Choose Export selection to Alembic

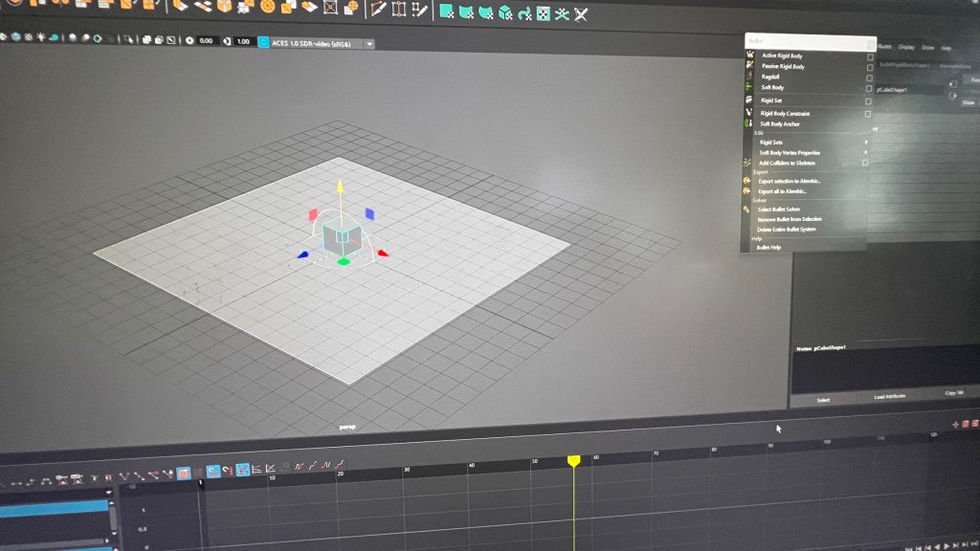pos(790,181)
